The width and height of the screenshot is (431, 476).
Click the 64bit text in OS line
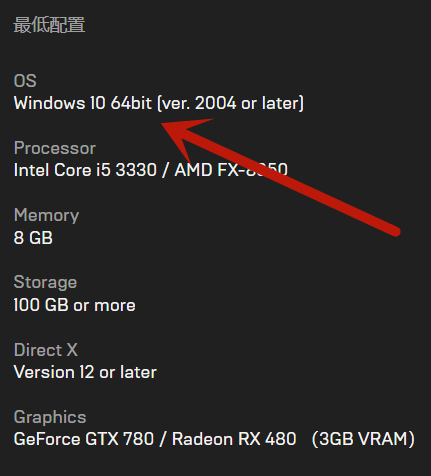click(131, 103)
